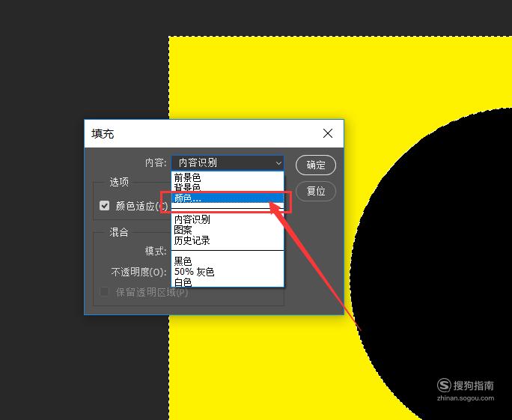Click the 保留透明区域 checkbox

pyautogui.click(x=105, y=292)
